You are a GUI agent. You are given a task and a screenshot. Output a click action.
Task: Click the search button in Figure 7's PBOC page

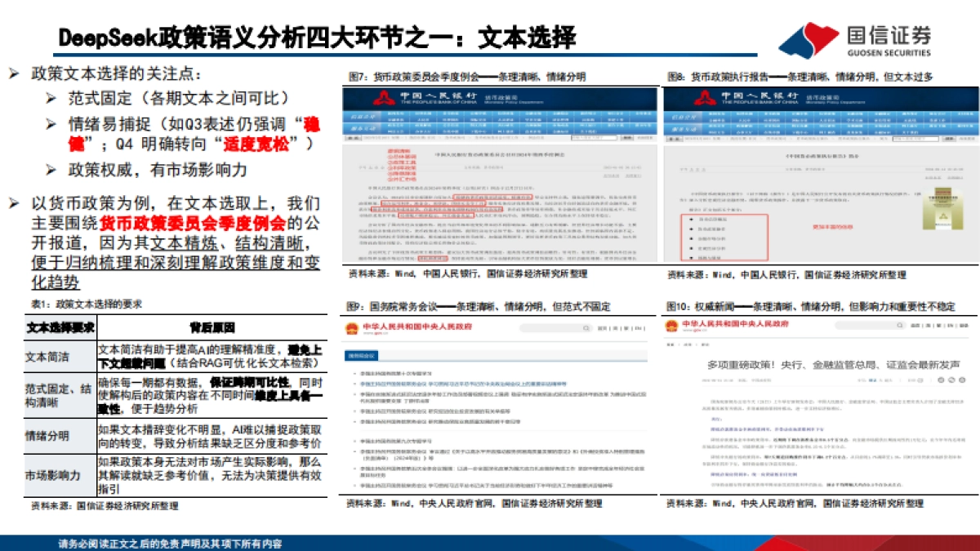pos(628,138)
